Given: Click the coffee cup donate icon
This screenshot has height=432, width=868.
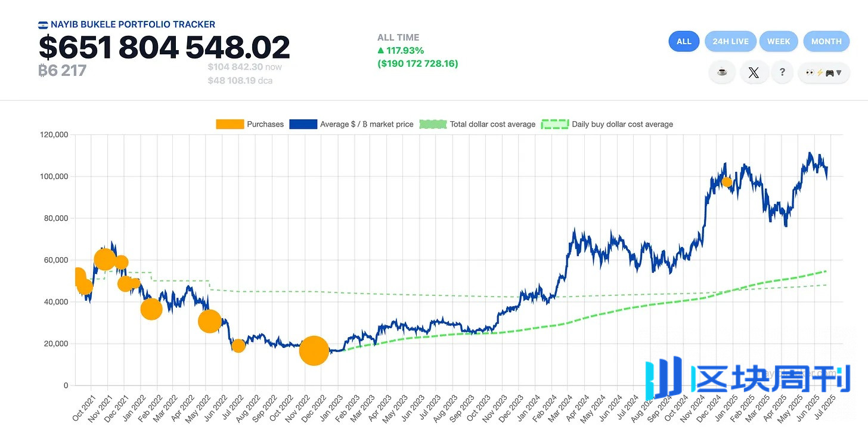Looking at the screenshot, I should pos(722,72).
